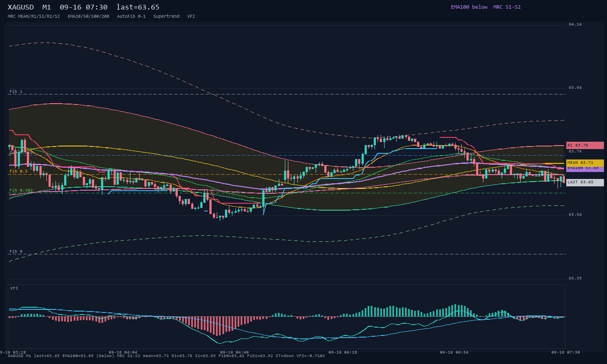Click the VFI legend label in header

[x=191, y=16]
